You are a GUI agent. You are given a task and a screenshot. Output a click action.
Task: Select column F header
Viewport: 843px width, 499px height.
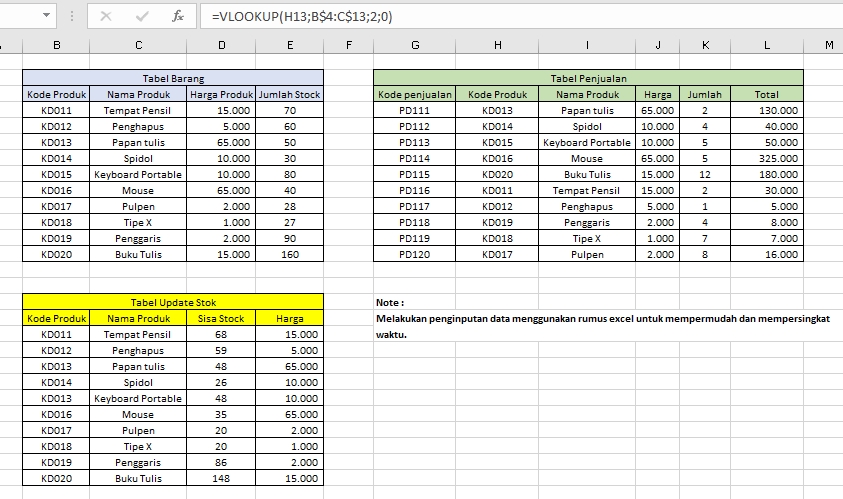(348, 45)
